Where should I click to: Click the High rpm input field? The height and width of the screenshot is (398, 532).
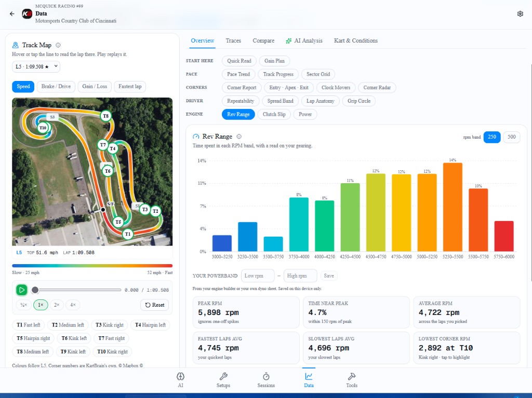pyautogui.click(x=300, y=276)
